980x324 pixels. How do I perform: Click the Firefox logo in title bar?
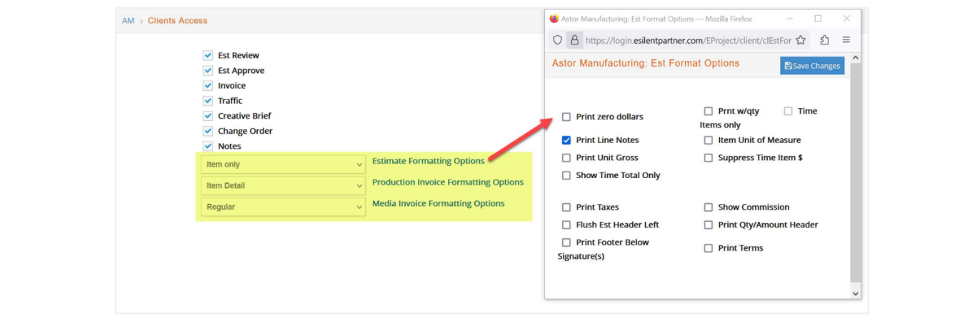(554, 19)
